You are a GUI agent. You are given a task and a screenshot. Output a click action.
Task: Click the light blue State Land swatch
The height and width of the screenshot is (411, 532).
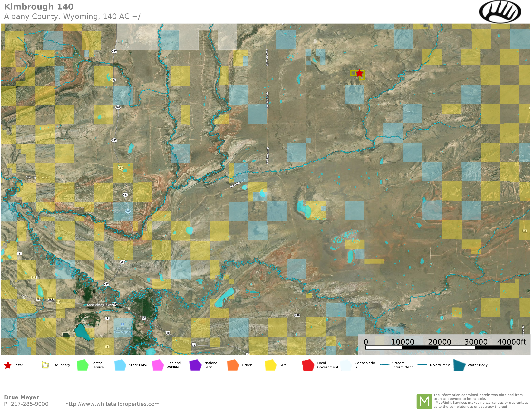click(120, 365)
